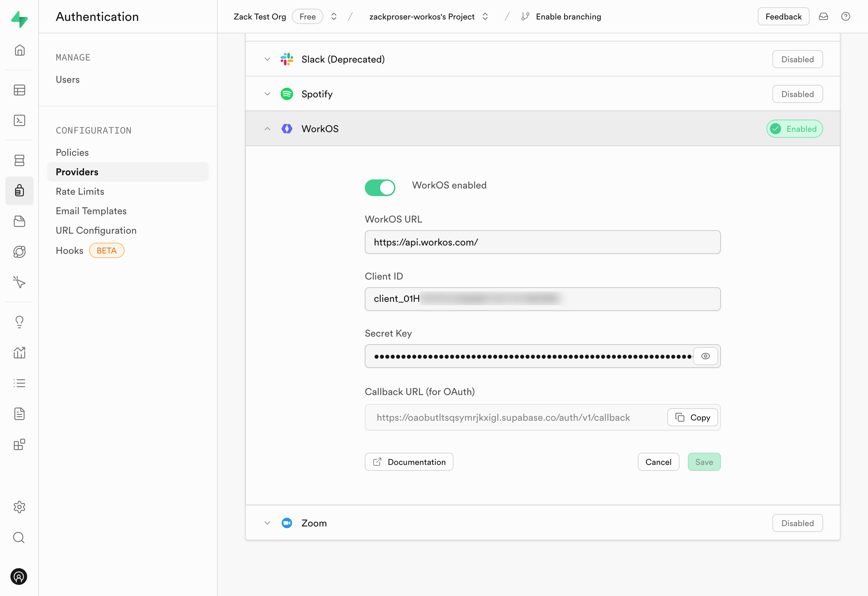Select Providers from Configuration menu
The image size is (868, 596).
pyautogui.click(x=77, y=172)
